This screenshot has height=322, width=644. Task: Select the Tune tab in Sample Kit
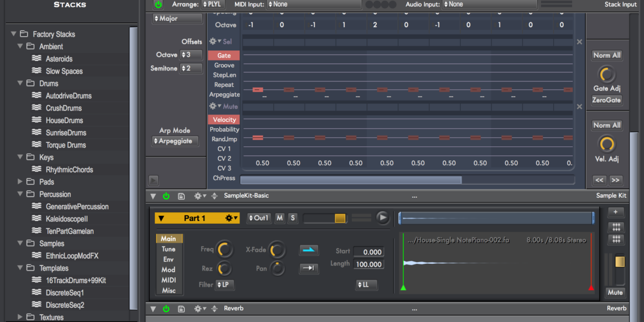tap(168, 249)
